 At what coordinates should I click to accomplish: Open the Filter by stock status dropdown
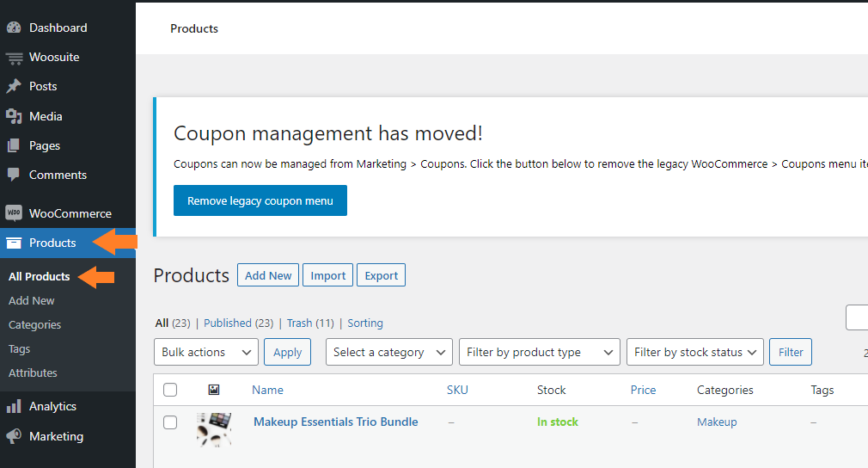tap(694, 352)
